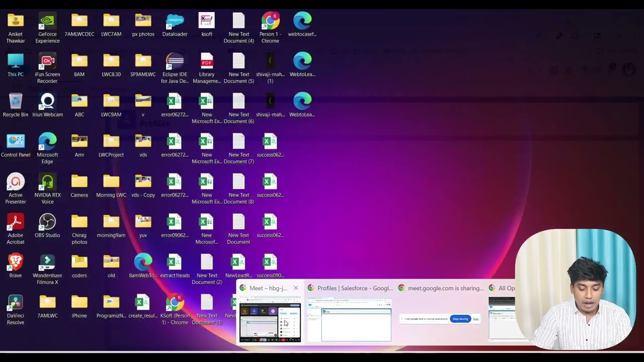Select the webtocasef... Edge file icon

302,25
